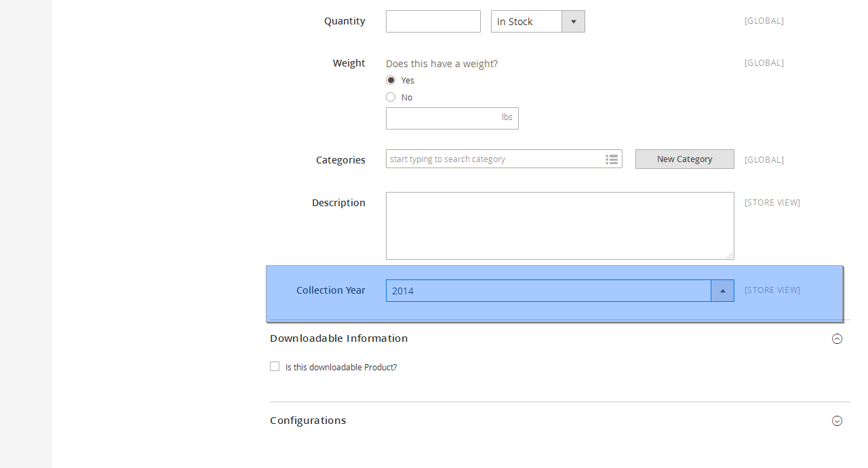Grab the Description textarea resize handle
This screenshot has height=468, width=868.
pos(730,255)
